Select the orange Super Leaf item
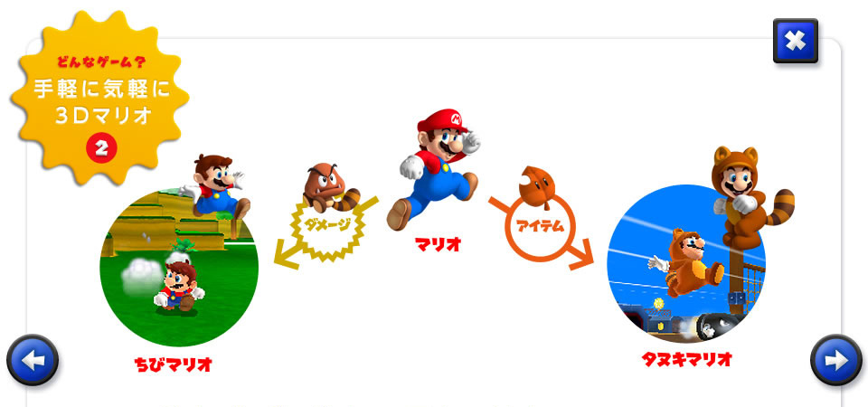This screenshot has width=868, height=407. pos(534,187)
